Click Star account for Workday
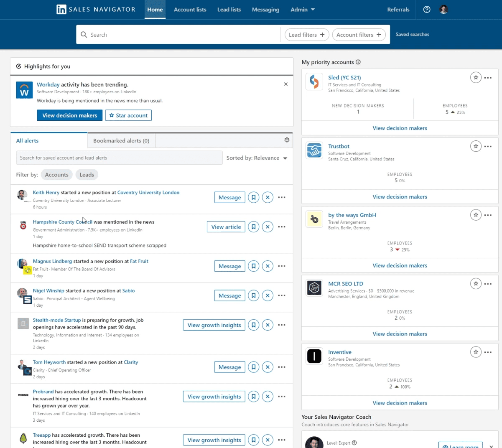Viewport: 502px width, 448px height. point(128,115)
